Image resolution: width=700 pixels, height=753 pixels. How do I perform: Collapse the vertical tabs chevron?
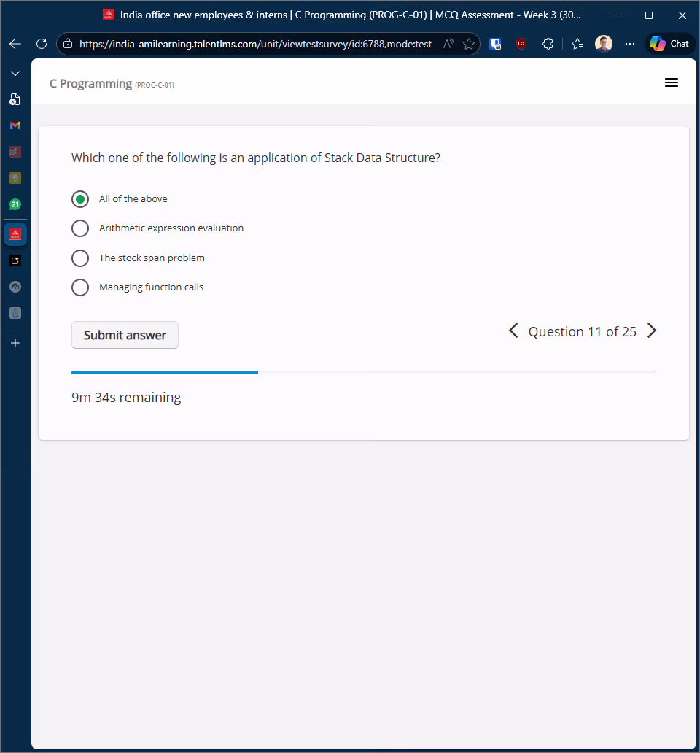pos(15,74)
